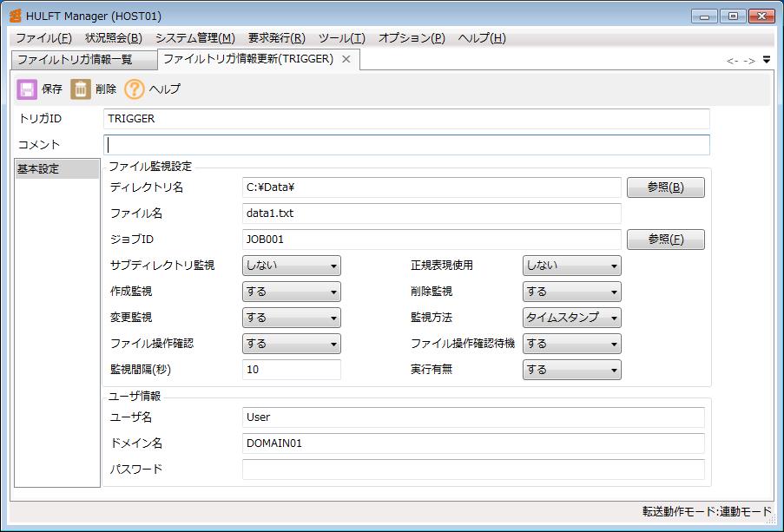Maximize the HULFT Manager window
The width and height of the screenshot is (784, 532).
[733, 16]
